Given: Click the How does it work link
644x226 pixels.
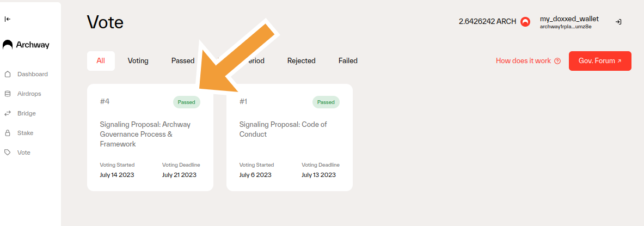Looking at the screenshot, I should pyautogui.click(x=523, y=61).
